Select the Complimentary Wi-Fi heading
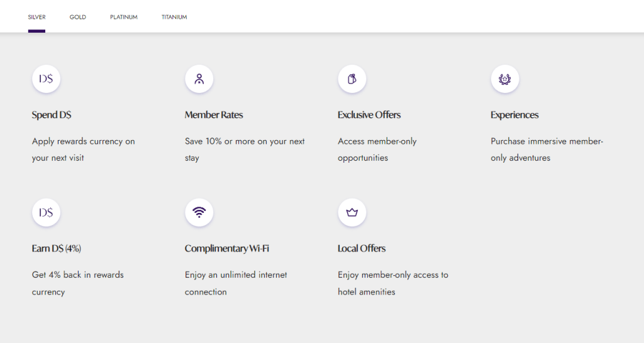This screenshot has width=644, height=343. coord(227,249)
